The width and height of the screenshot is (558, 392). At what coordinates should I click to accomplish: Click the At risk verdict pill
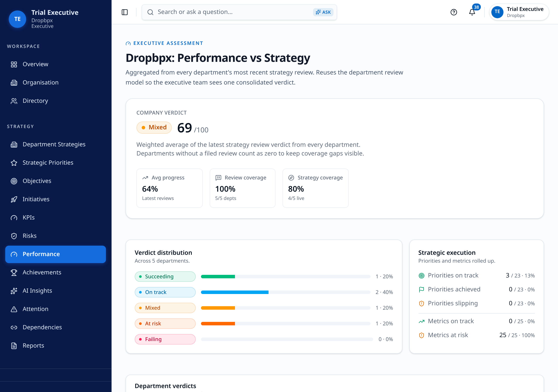pyautogui.click(x=165, y=324)
